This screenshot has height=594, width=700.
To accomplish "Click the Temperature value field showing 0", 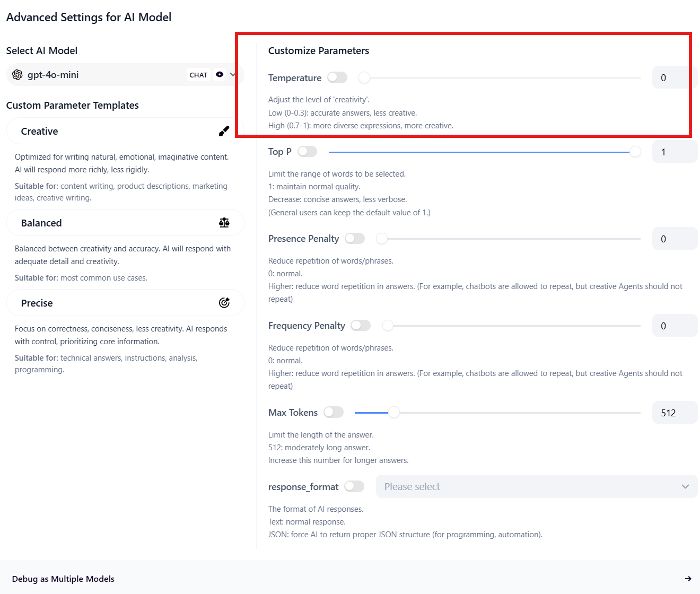I will coord(675,77).
